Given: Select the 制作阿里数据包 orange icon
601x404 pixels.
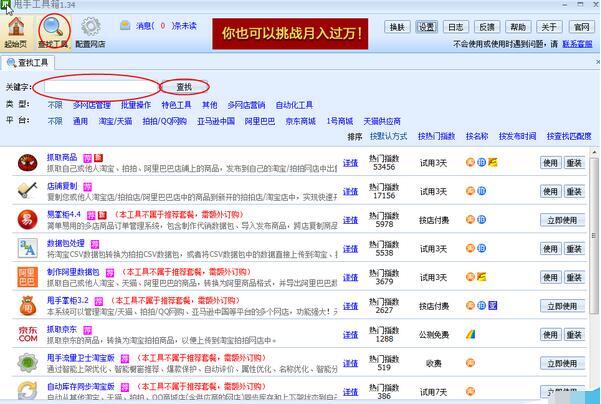Looking at the screenshot, I should pos(28,277).
